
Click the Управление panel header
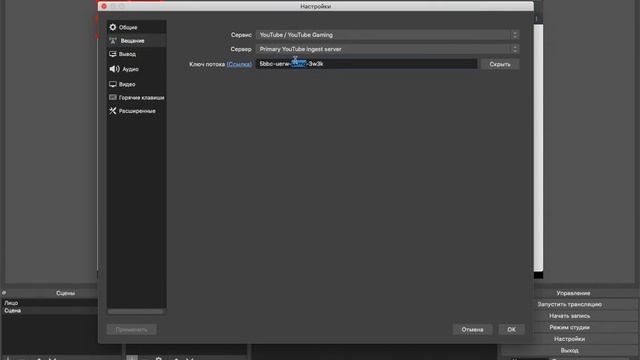click(573, 293)
